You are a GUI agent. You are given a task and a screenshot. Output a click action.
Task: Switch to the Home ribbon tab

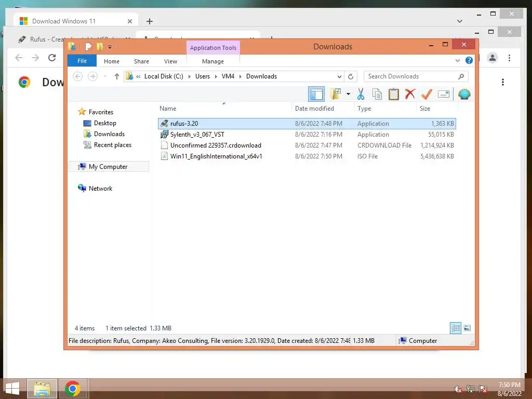[x=112, y=61]
